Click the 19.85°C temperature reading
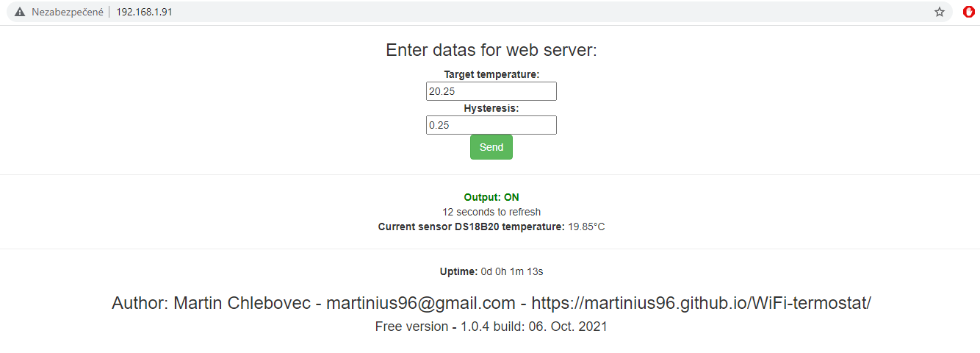Screen dimensions: 980x353 click(x=586, y=227)
